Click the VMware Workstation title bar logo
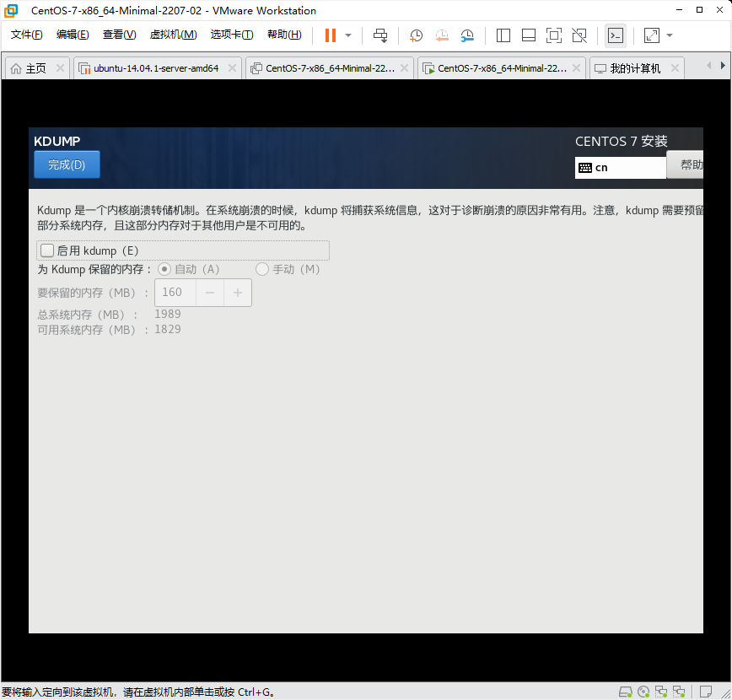The height and width of the screenshot is (700, 732). [x=11, y=10]
